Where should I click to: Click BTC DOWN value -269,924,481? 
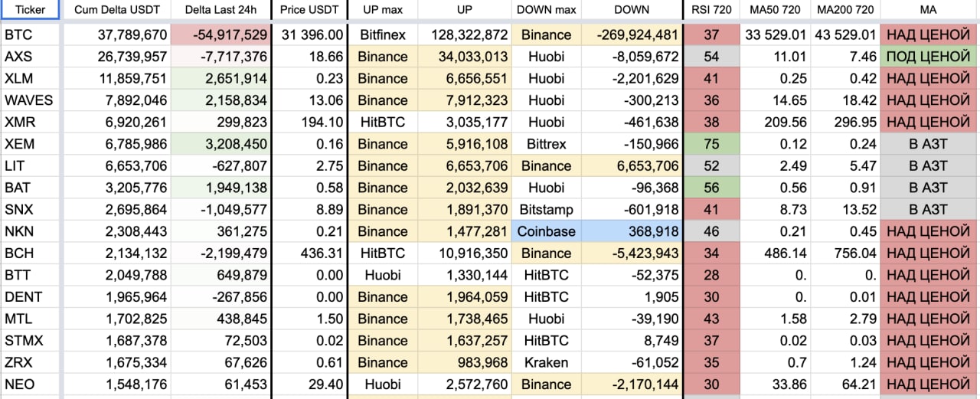[631, 34]
